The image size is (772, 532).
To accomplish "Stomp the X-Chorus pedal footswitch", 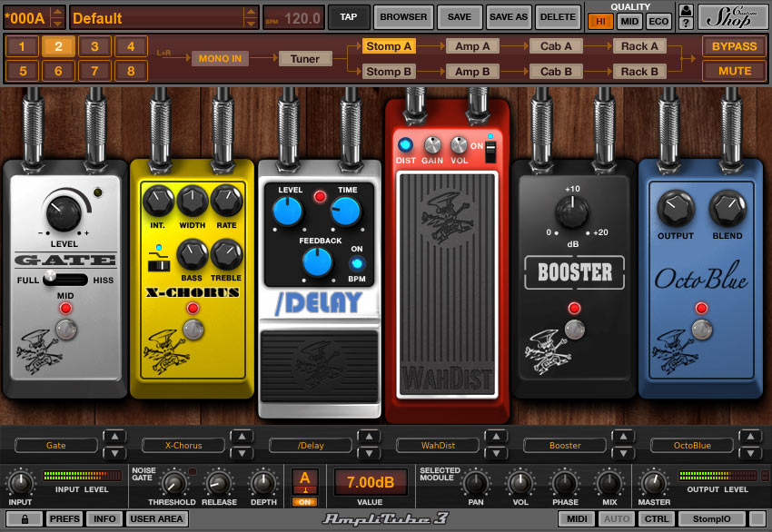I will point(193,330).
